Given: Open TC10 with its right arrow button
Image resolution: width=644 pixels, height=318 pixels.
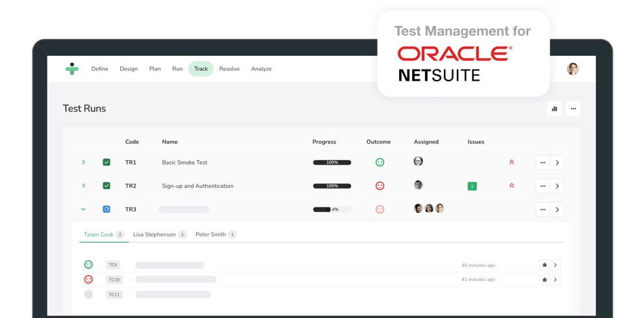Looking at the screenshot, I should 555,280.
